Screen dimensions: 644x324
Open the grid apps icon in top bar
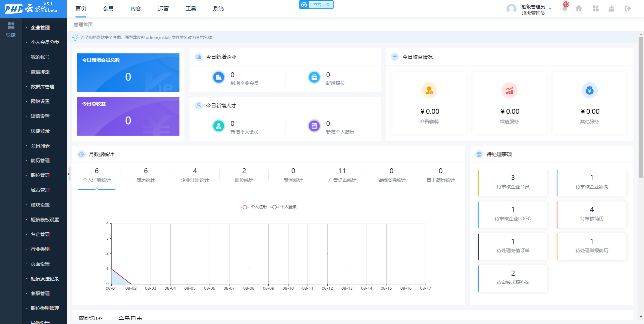click(x=596, y=9)
